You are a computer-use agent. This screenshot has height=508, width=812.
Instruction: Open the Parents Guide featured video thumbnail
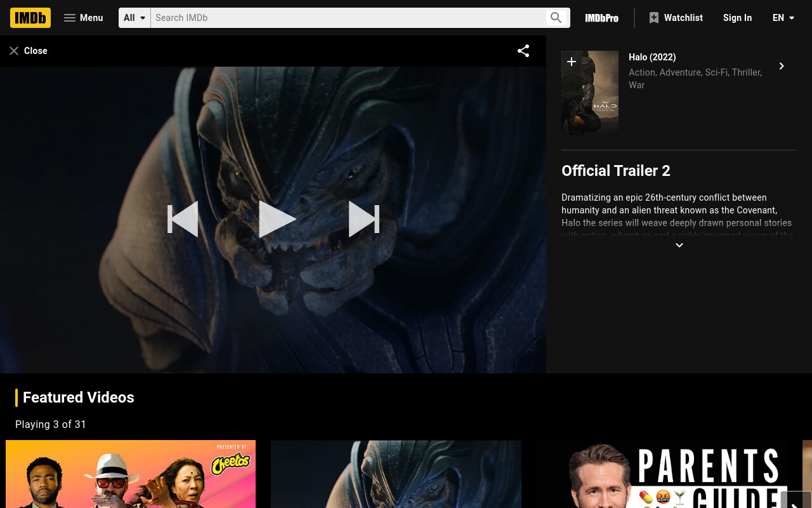click(662, 474)
